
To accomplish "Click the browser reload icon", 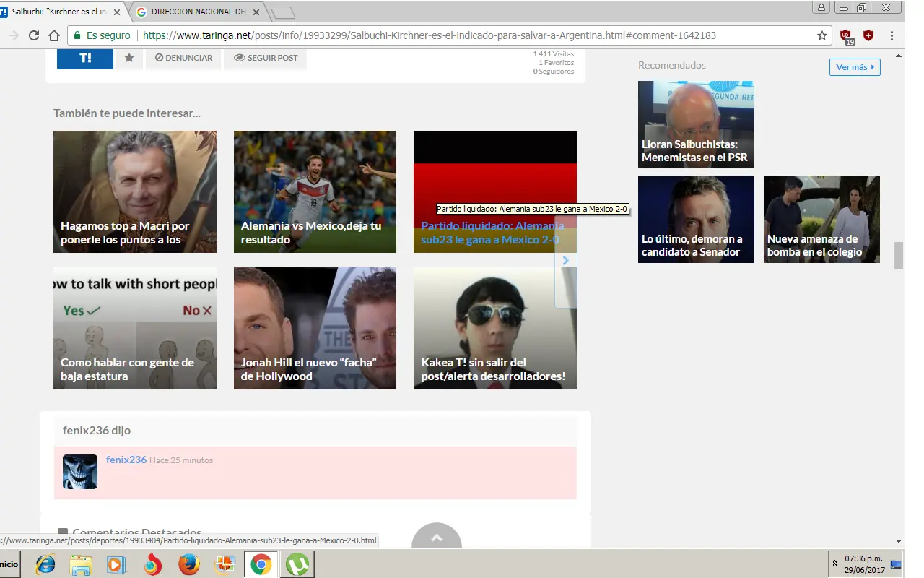I will (34, 35).
